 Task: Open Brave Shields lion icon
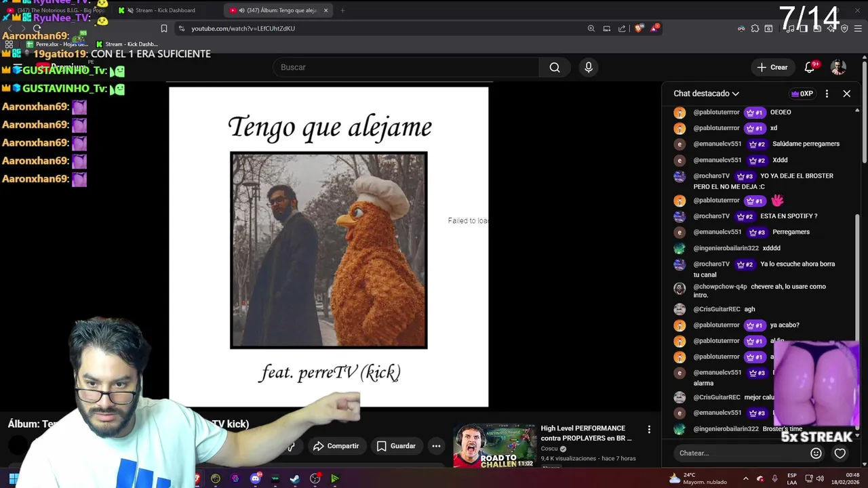point(639,28)
